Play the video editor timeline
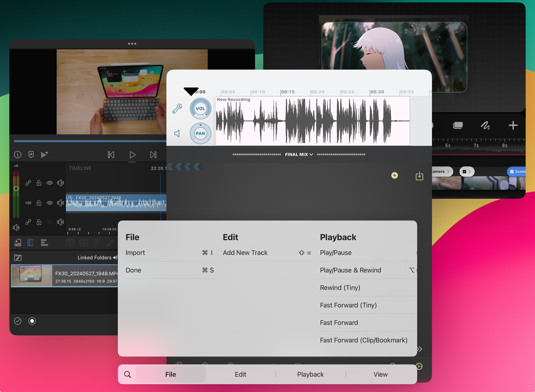535x392 pixels. pos(132,155)
